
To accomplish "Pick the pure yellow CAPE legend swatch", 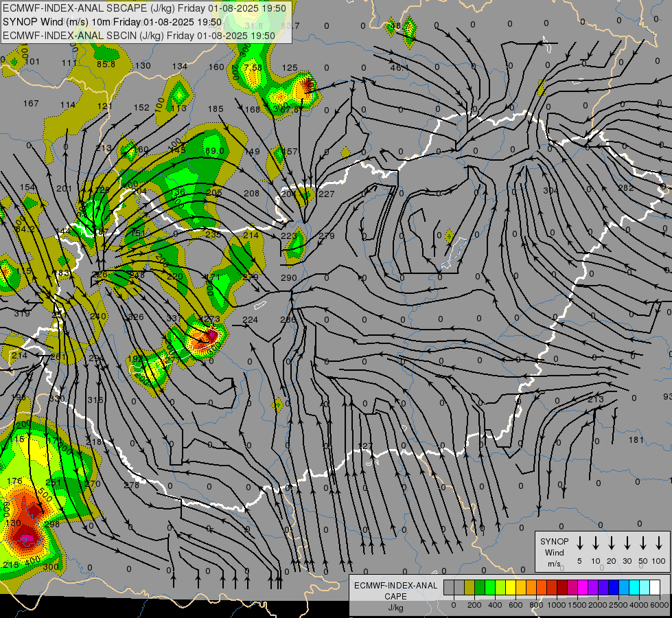I will [511, 588].
